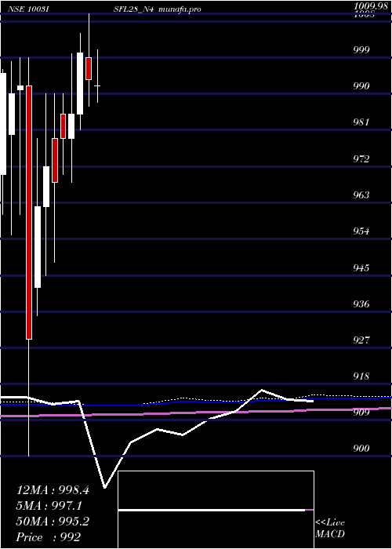Click the 50MA : 995.2 readout

(x=53, y=522)
